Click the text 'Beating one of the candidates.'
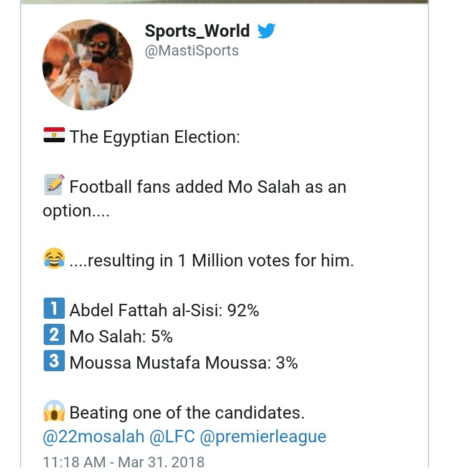This screenshot has height=476, width=449. click(x=187, y=412)
